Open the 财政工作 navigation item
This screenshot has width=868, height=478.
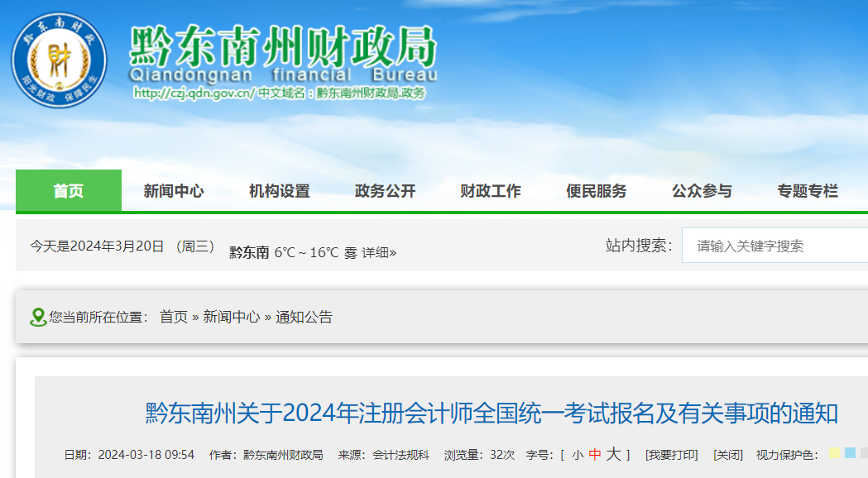click(491, 191)
